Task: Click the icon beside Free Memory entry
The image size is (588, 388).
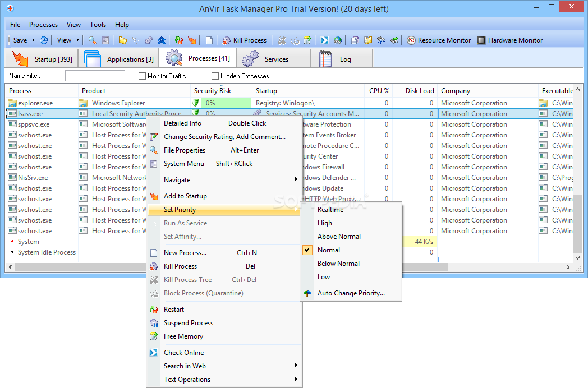Action: 154,336
